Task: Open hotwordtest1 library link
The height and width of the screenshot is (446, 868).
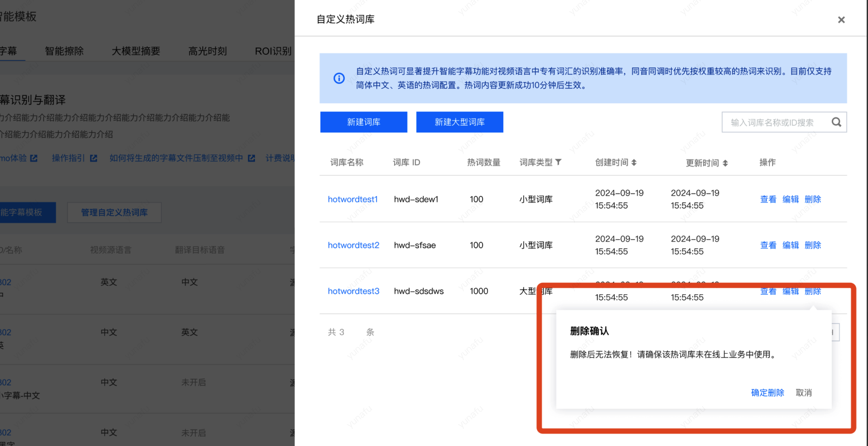Action: [352, 199]
